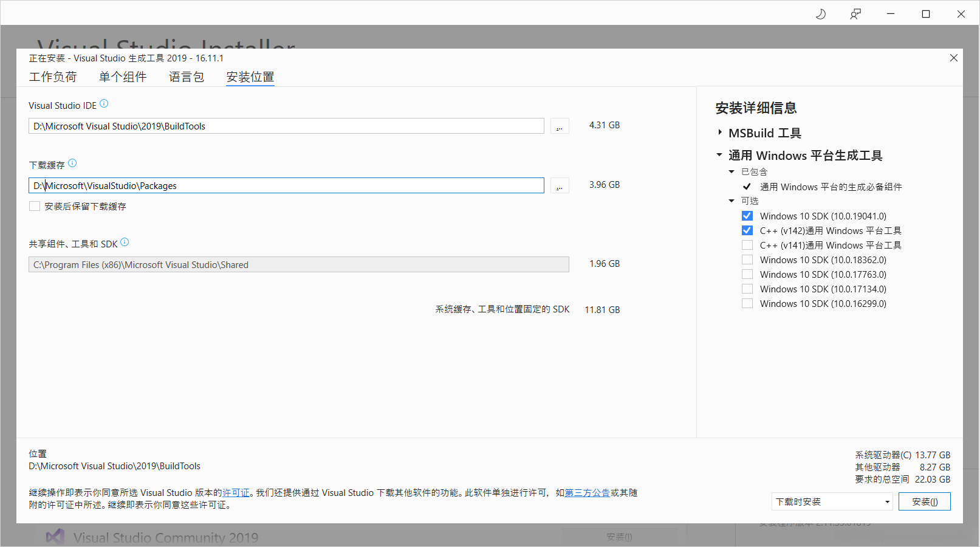Click the 3.96 GB size value
The width and height of the screenshot is (980, 547).
pos(605,185)
